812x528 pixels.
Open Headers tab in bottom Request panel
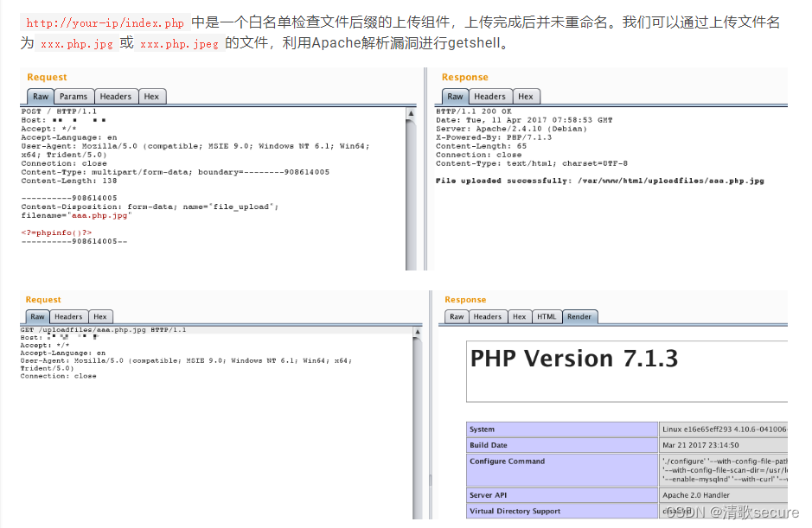(68, 316)
